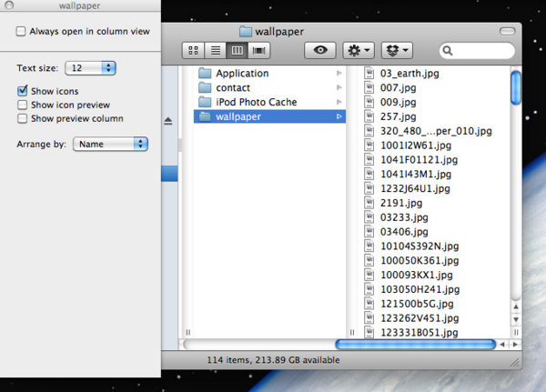The height and width of the screenshot is (392, 546).
Task: Select file 1232J64U1.jpg
Action: [x=415, y=188]
